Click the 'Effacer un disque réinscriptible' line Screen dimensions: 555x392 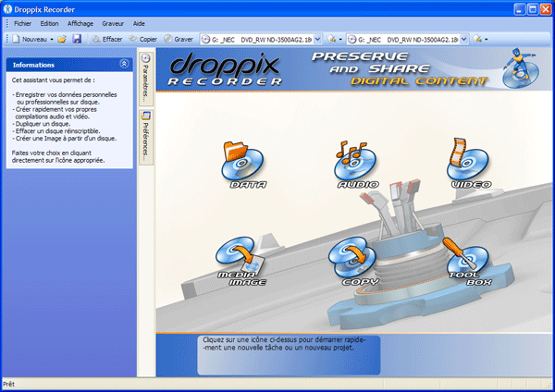(56, 131)
